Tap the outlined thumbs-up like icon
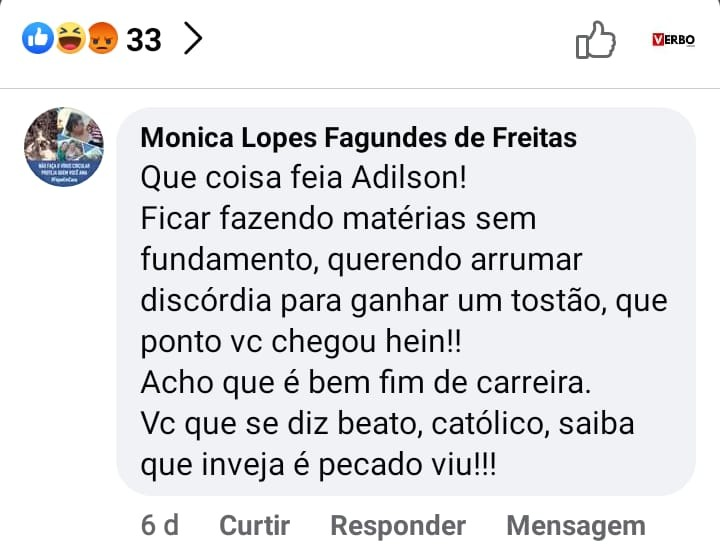The width and height of the screenshot is (720, 558). (595, 40)
